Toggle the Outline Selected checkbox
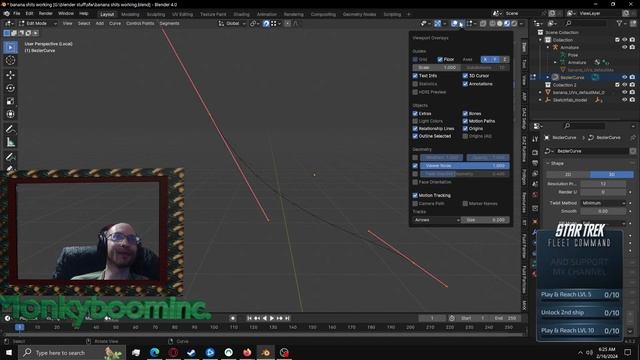This screenshot has height=360, width=640. point(415,136)
